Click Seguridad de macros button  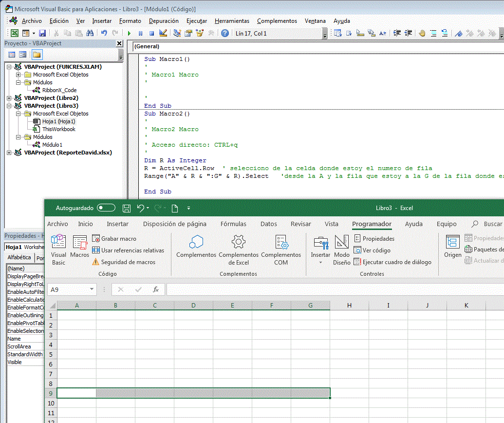tap(124, 262)
